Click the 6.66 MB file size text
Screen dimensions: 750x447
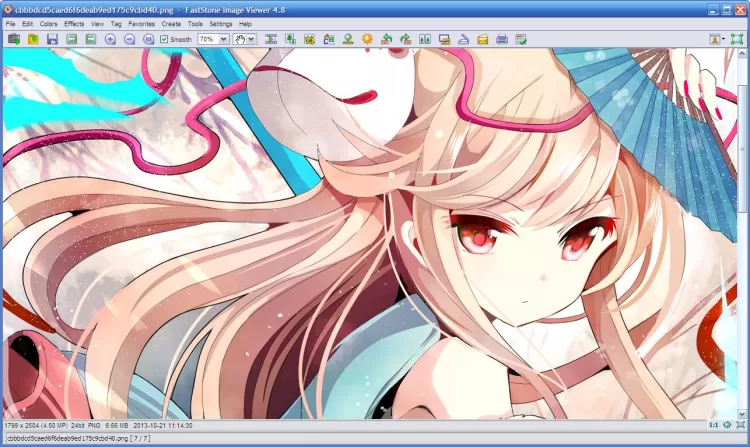point(117,425)
